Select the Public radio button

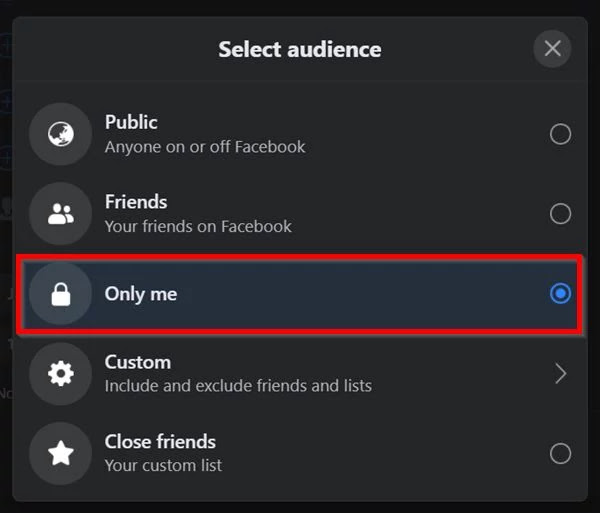point(560,134)
